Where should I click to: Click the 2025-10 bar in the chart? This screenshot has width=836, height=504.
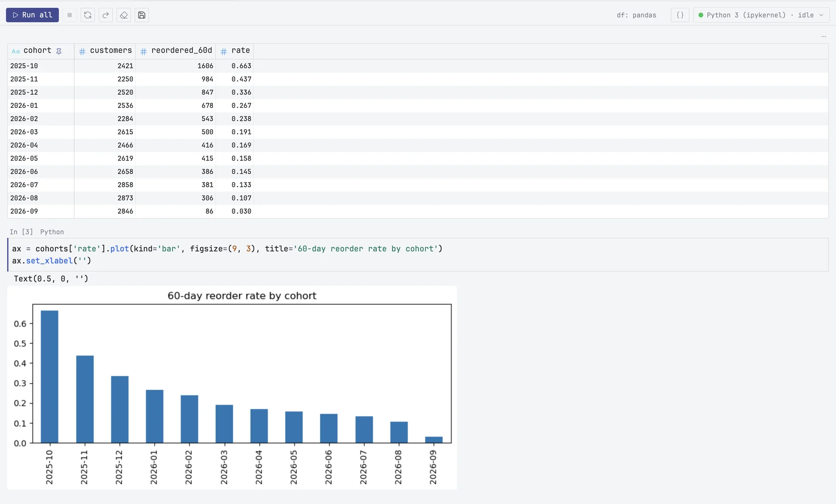(x=50, y=377)
